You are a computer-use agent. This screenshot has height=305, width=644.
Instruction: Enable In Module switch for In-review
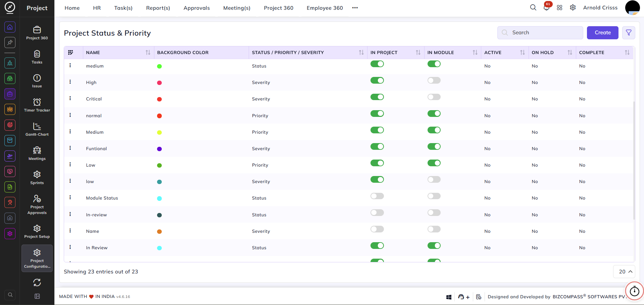coord(434,213)
